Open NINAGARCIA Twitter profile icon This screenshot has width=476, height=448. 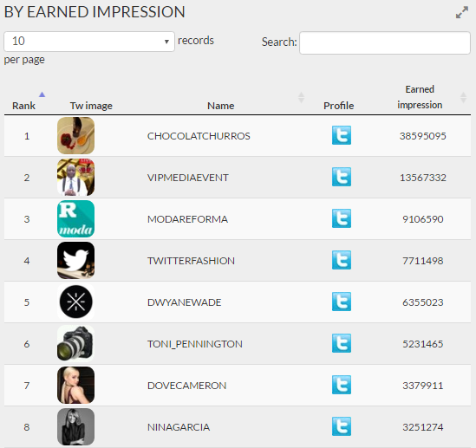342,426
